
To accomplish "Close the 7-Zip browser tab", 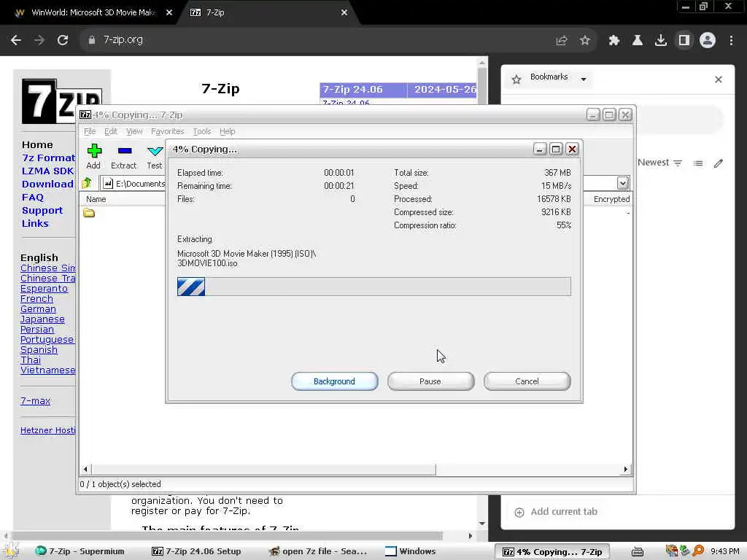I will coord(344,13).
